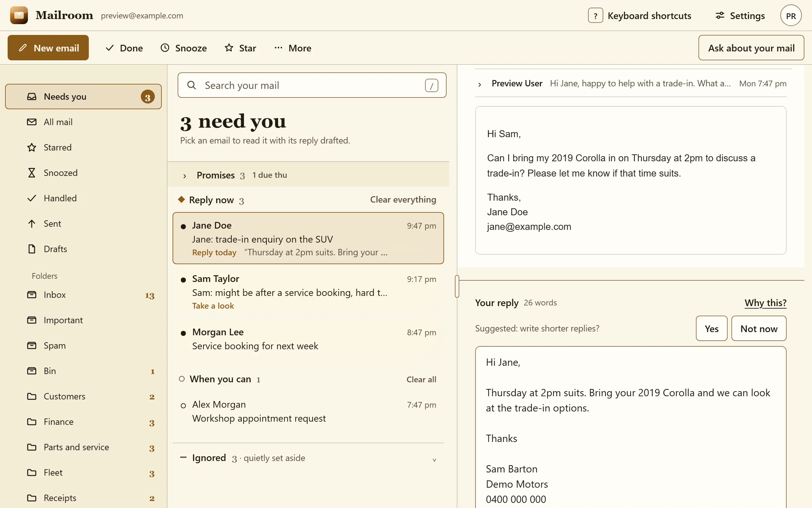Screen dimensions: 812x508
Task: Star the selected email
Action: pyautogui.click(x=240, y=48)
